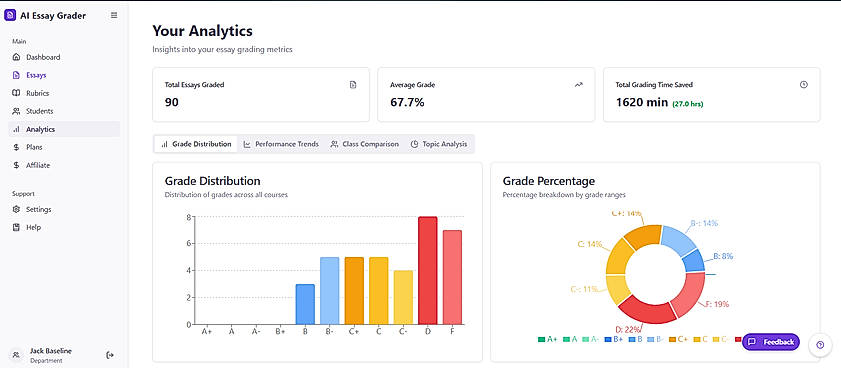
Task: Select Analytics in the sidebar
Action: tap(64, 129)
